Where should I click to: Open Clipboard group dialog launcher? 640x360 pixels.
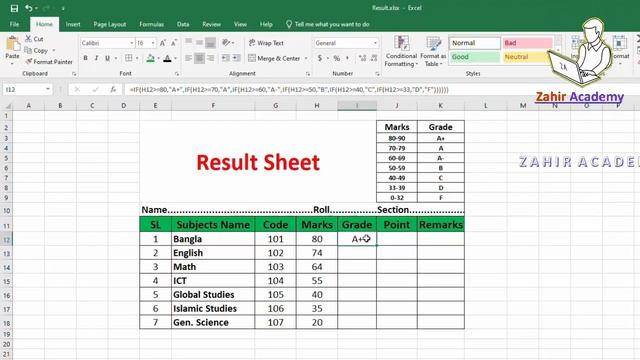pos(74,74)
